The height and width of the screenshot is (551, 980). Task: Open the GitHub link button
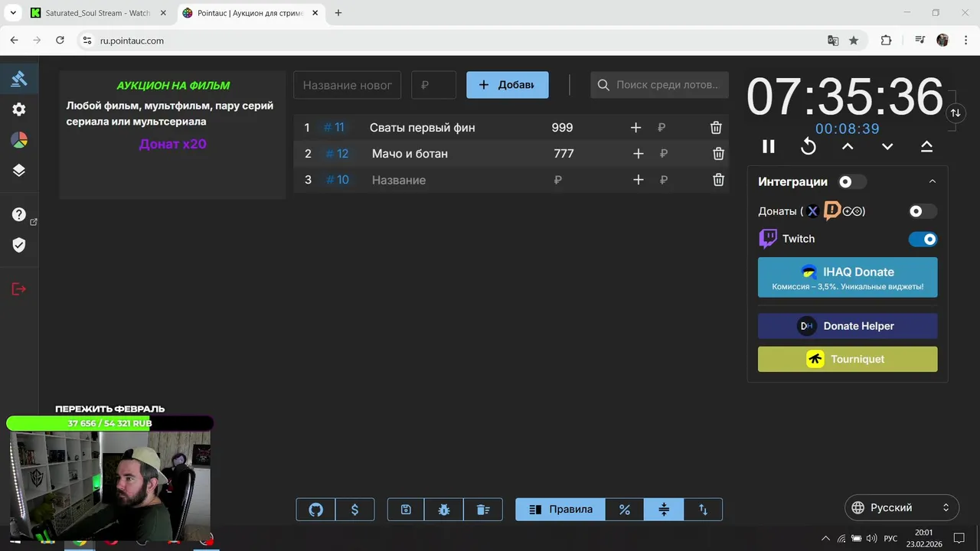[x=315, y=510]
